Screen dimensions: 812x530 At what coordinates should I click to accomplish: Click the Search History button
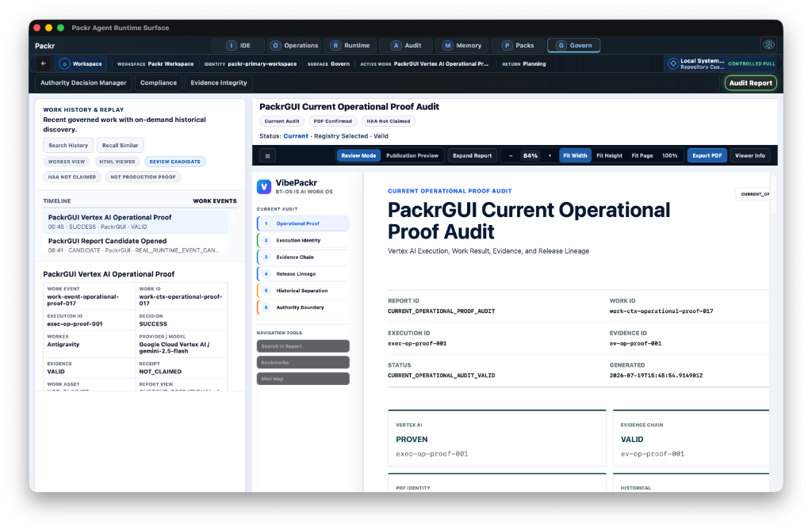coord(68,146)
